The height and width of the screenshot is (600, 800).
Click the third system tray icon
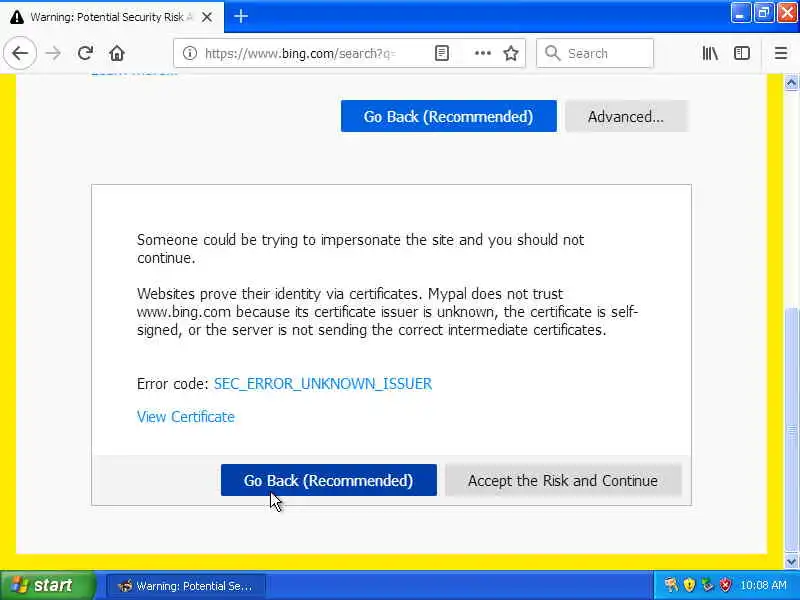[707, 585]
